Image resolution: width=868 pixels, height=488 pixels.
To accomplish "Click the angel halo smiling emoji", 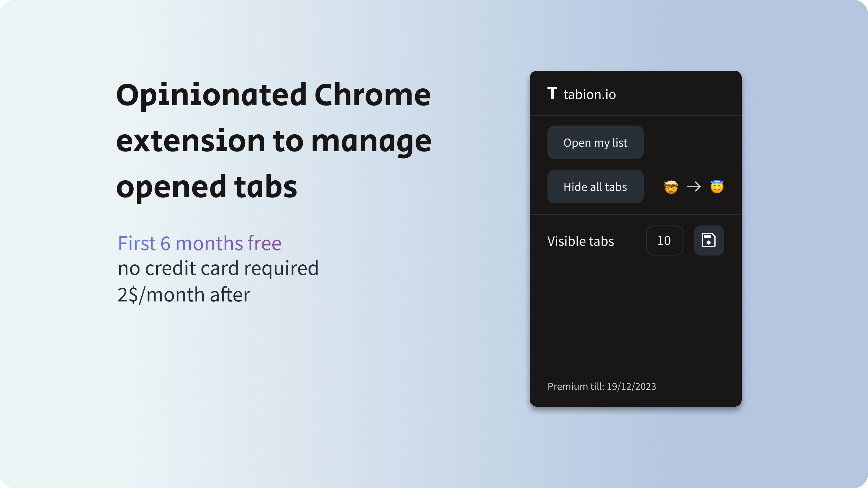I will pyautogui.click(x=717, y=187).
